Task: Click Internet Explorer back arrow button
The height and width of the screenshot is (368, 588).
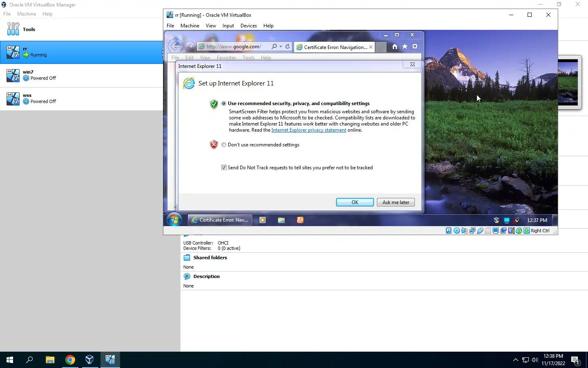Action: pyautogui.click(x=176, y=46)
